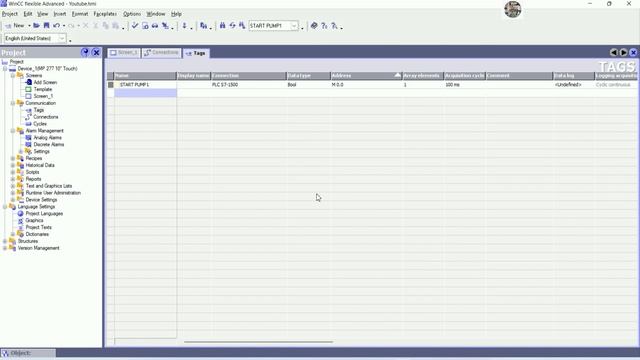This screenshot has height=360, width=640.
Task: Click the transfer down-arrow icon in toolbar
Action: coord(184,26)
